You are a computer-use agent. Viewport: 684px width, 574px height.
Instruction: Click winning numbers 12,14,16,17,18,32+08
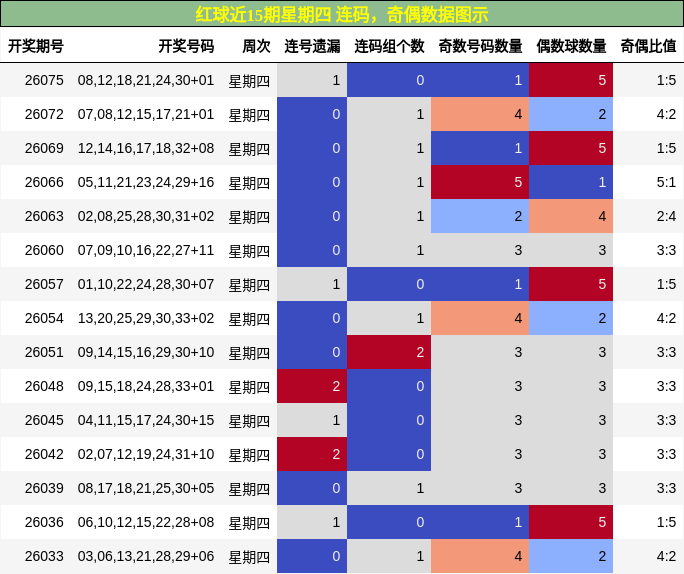tap(146, 148)
